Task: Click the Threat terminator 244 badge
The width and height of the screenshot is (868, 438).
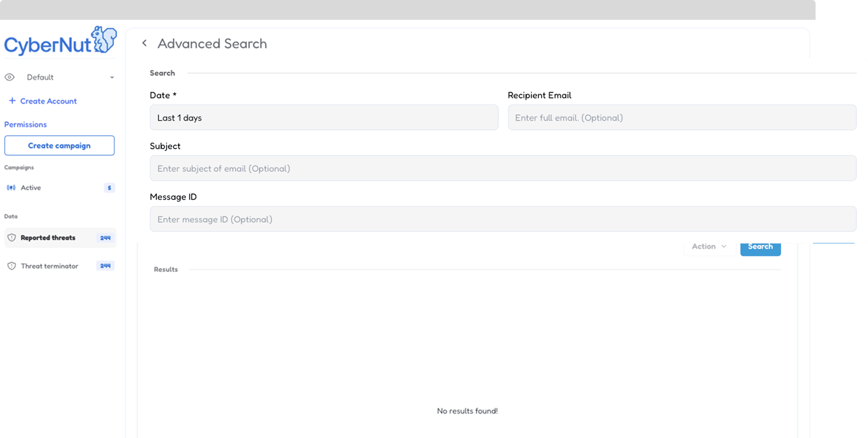Action: (105, 266)
